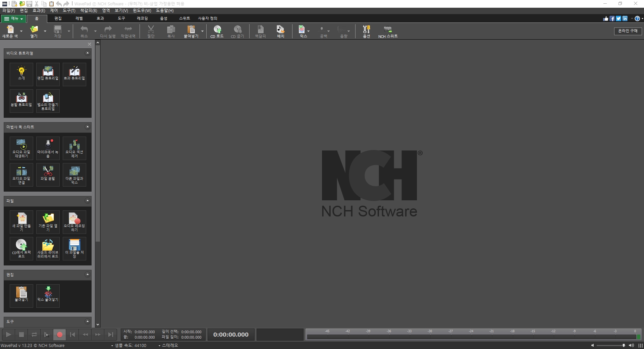The image size is (644, 349).
Task: Collapse the 편집 sidebar section
Action: (88, 275)
